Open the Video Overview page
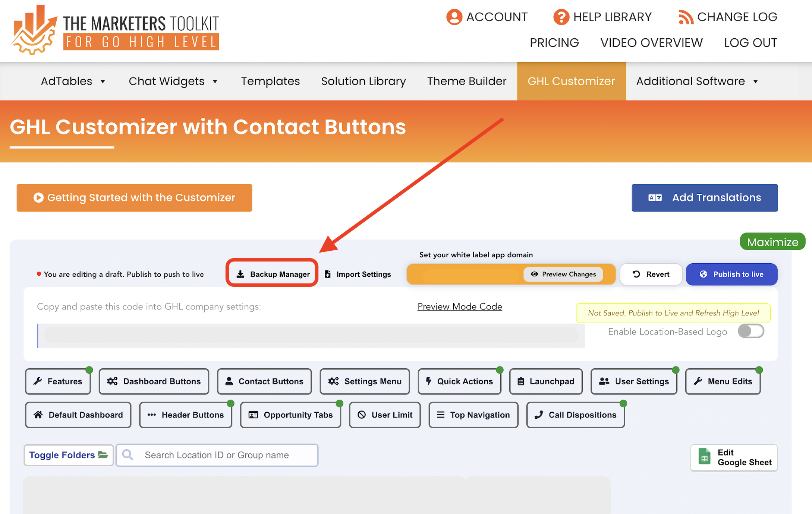The height and width of the screenshot is (514, 812). [651, 43]
